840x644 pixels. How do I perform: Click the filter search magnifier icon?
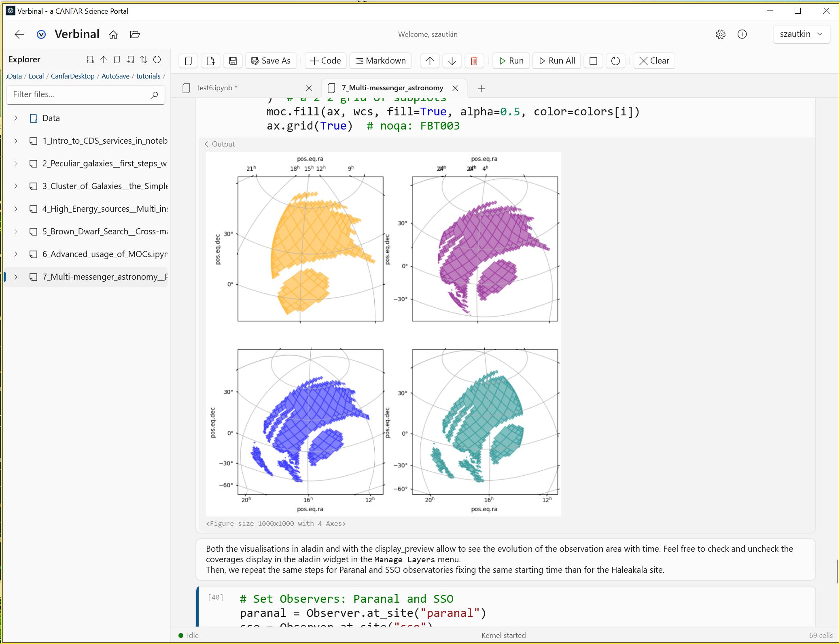(x=154, y=95)
